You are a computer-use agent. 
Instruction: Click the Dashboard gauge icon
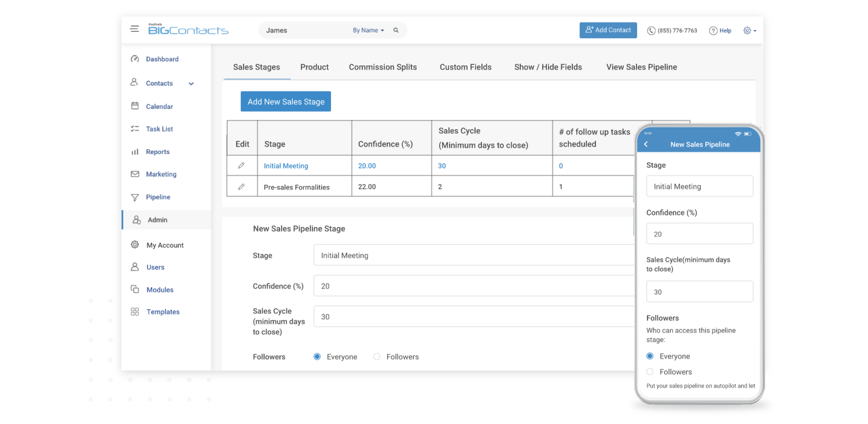tap(135, 59)
